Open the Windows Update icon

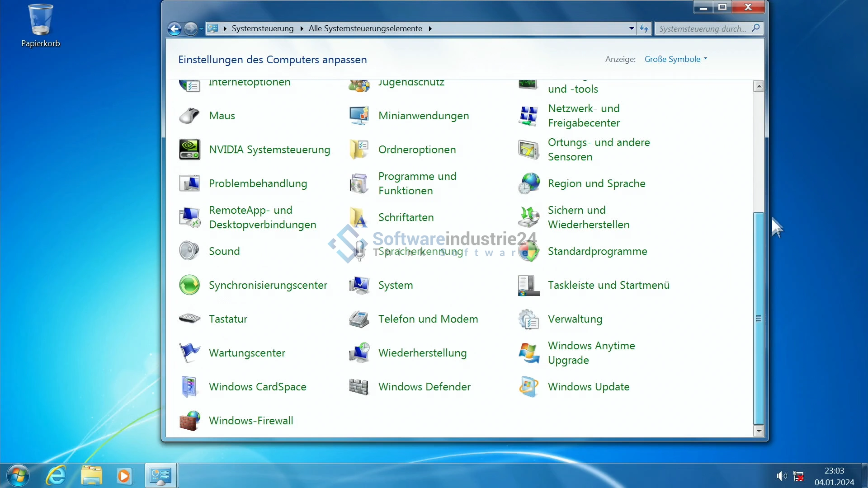point(528,387)
